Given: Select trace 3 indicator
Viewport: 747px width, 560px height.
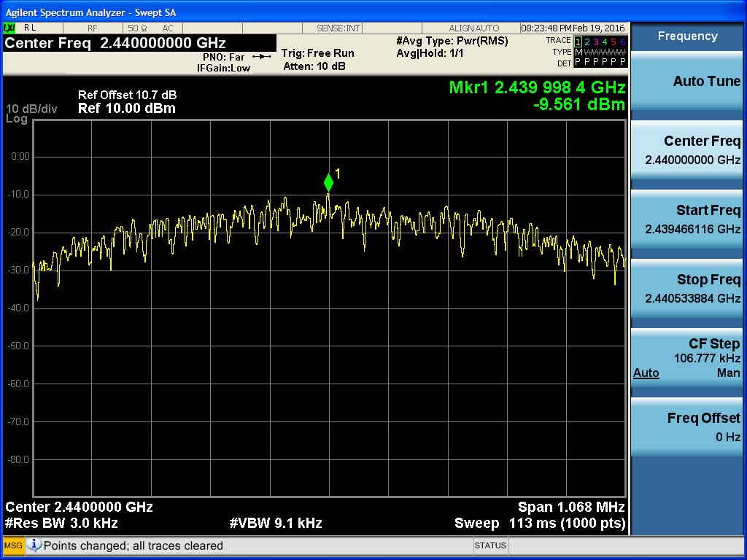Looking at the screenshot, I should pyautogui.click(x=595, y=42).
